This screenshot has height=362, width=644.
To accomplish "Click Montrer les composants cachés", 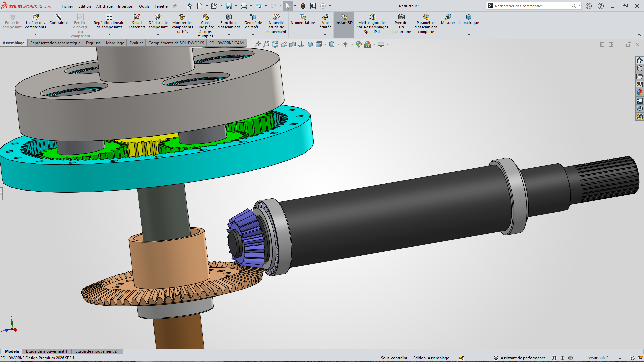I will click(x=182, y=23).
